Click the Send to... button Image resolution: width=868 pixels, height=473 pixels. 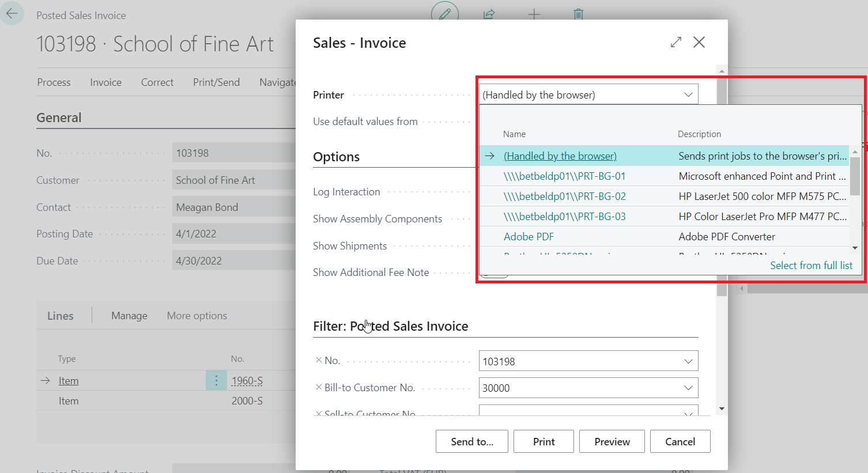[472, 441]
